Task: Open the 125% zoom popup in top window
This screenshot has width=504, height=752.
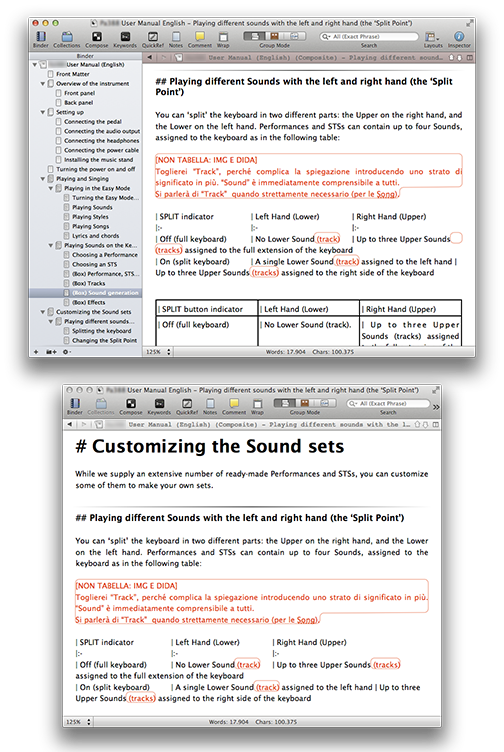Action: coord(158,352)
